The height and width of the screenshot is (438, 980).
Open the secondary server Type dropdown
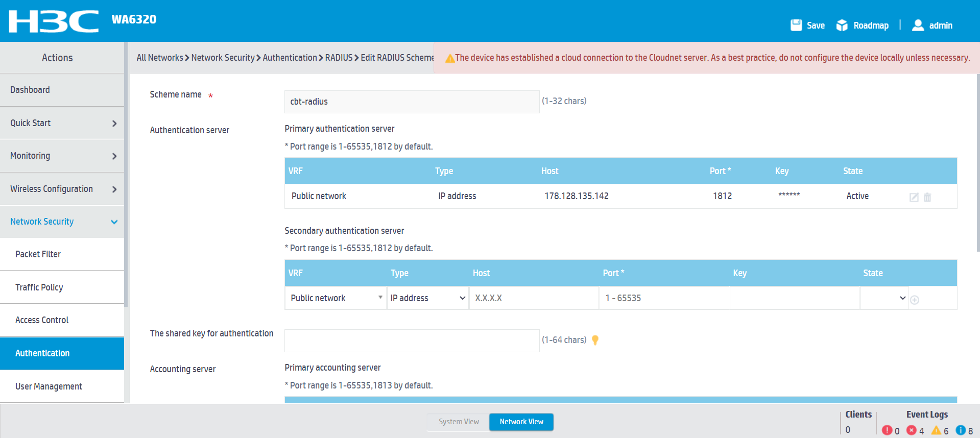pos(427,298)
